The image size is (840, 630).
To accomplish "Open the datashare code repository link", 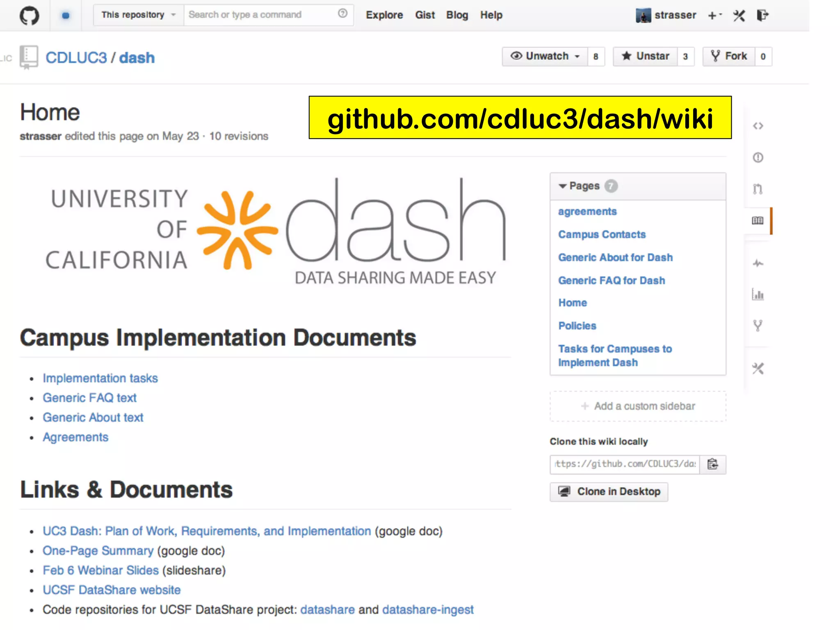I will pyautogui.click(x=327, y=609).
